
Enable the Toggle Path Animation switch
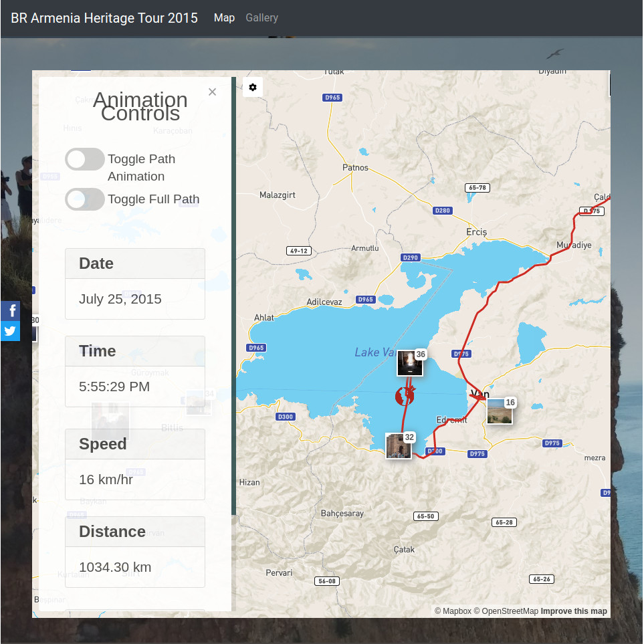(x=85, y=159)
